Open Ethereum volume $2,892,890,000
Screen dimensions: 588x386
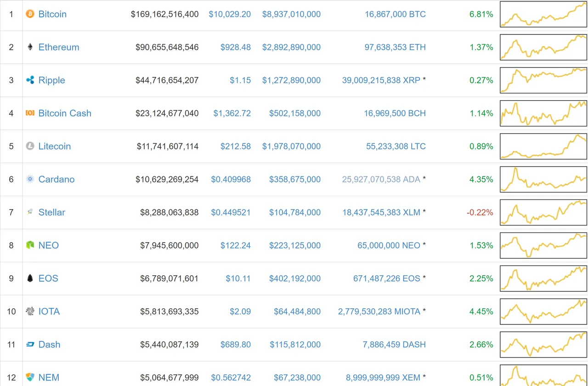[291, 47]
